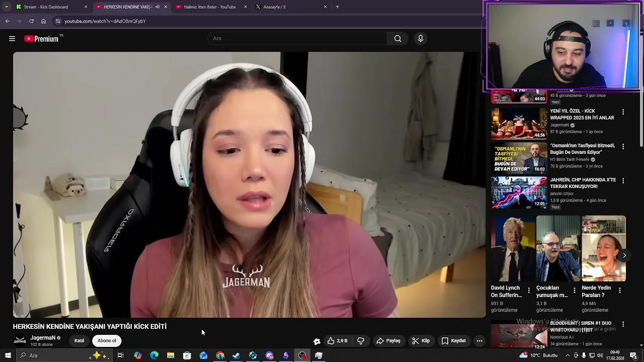Open JagermaN channel name link
This screenshot has height=362, width=644.
[43, 338]
